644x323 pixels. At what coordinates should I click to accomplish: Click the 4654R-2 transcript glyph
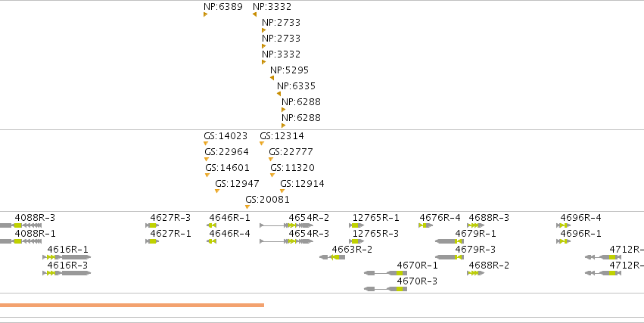(x=286, y=225)
